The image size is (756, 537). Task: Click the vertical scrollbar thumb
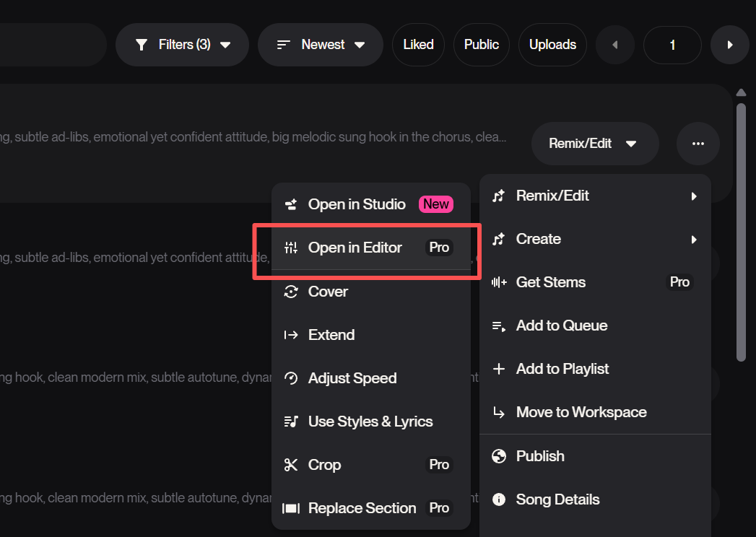(740, 231)
